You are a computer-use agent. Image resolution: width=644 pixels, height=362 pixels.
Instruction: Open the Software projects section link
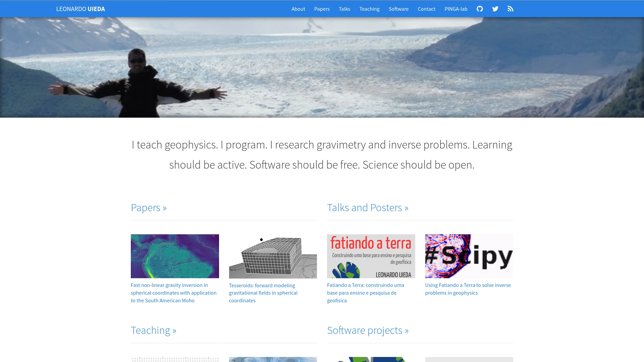click(x=368, y=330)
